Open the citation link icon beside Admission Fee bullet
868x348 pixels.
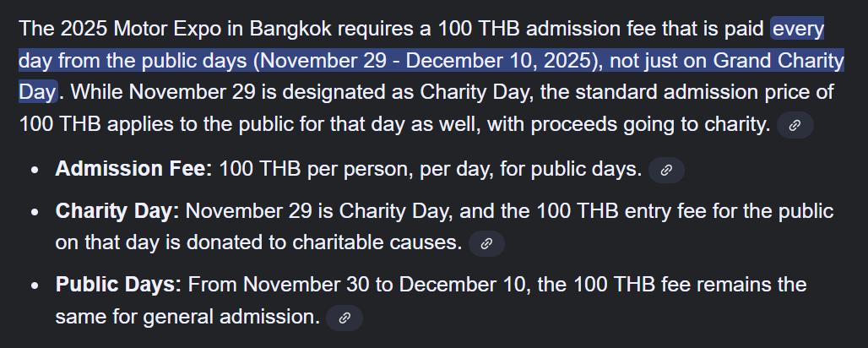[666, 170]
